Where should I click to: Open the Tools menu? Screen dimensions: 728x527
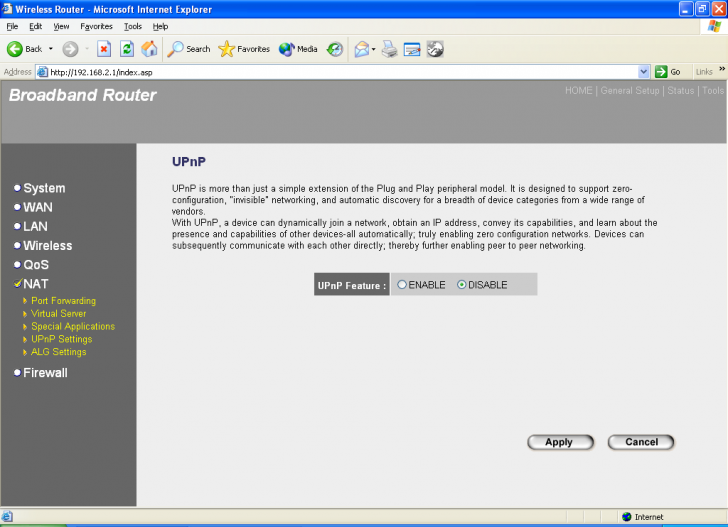pos(132,26)
